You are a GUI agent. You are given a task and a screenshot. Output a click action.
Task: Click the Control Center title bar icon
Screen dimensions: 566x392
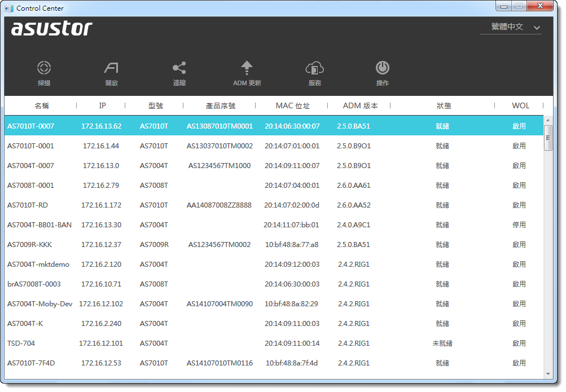9,8
